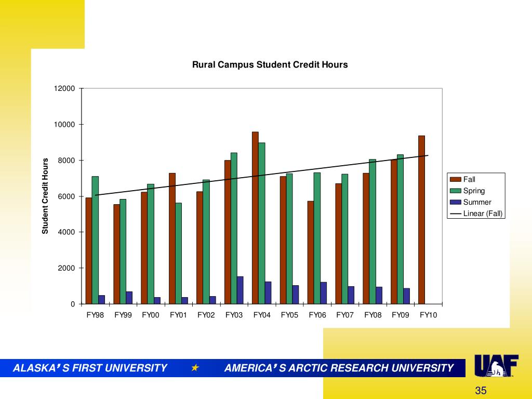Select the FY99 Summer bar
This screenshot has width=532, height=399.
pyautogui.click(x=129, y=298)
